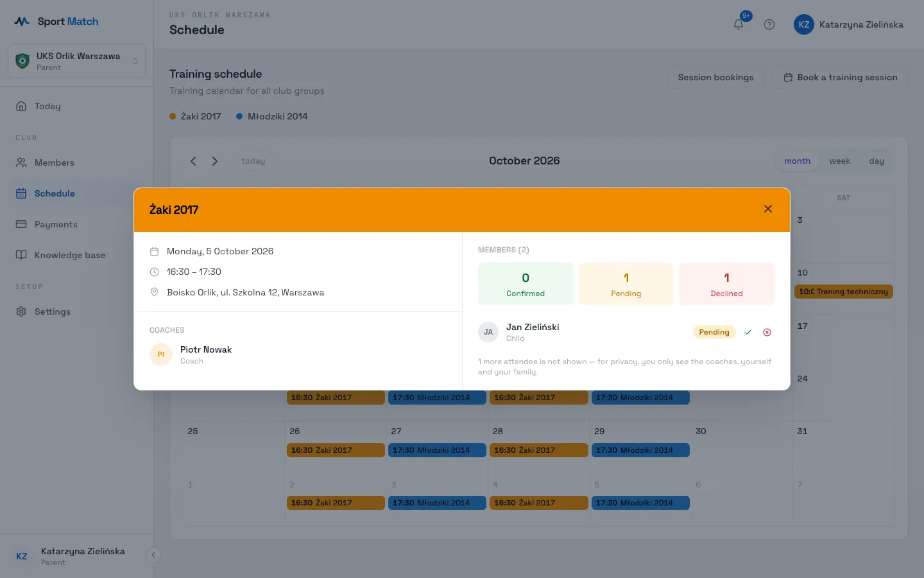The width and height of the screenshot is (924, 578).
Task: Click the Pending status badge for Jan Zieliński
Action: pyautogui.click(x=714, y=332)
